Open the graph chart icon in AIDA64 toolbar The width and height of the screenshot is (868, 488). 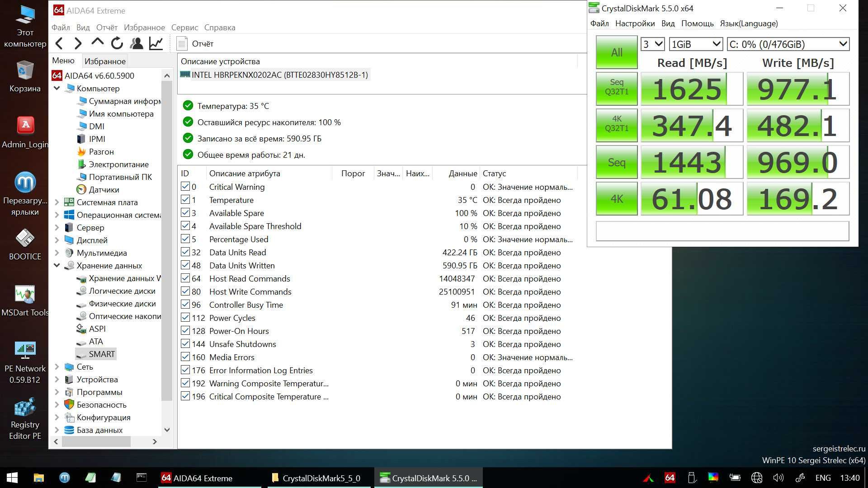(156, 43)
